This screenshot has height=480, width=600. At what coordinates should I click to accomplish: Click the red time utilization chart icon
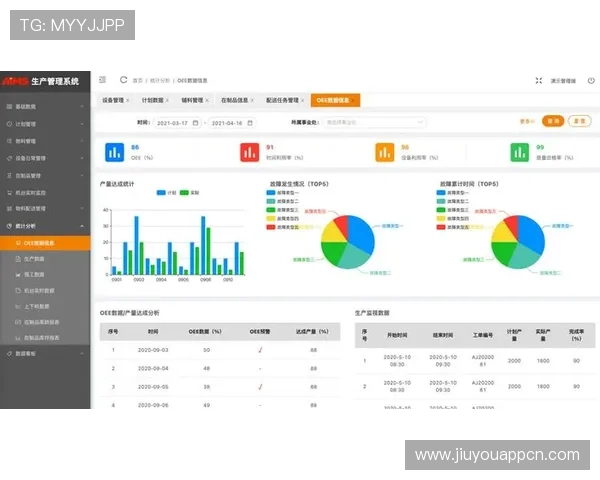click(x=248, y=152)
